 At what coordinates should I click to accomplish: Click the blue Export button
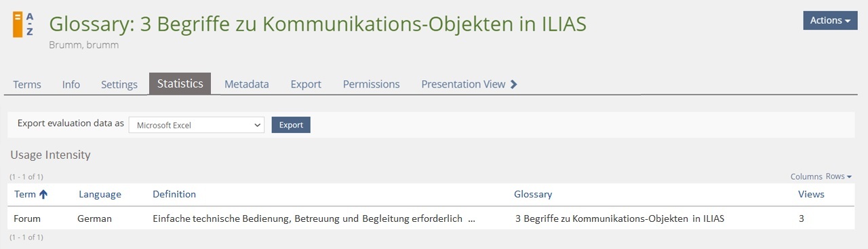pyautogui.click(x=291, y=125)
